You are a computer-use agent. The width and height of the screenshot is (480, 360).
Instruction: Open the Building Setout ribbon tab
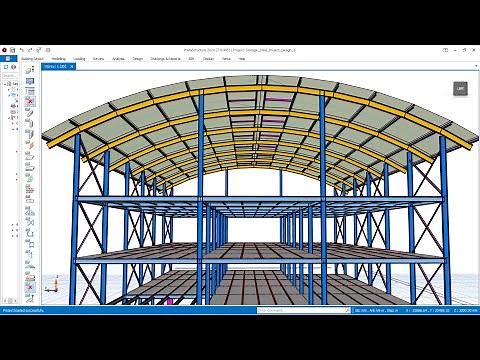point(32,59)
